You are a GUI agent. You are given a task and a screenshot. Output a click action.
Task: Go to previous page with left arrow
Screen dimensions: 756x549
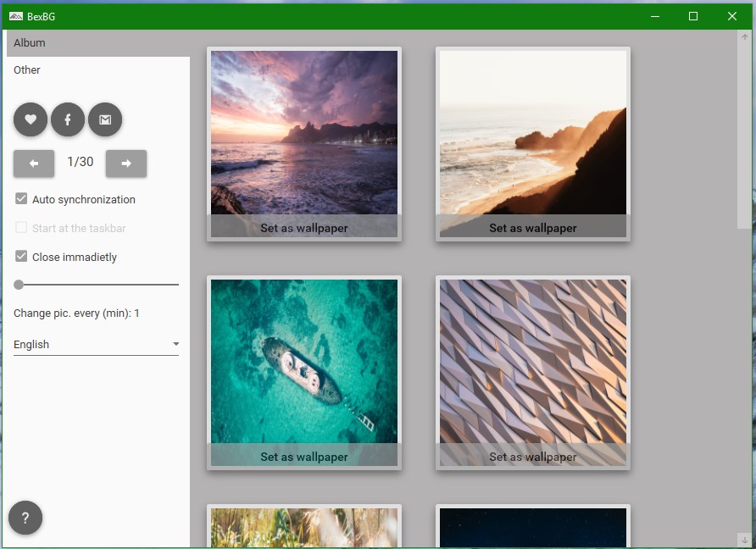[34, 164]
